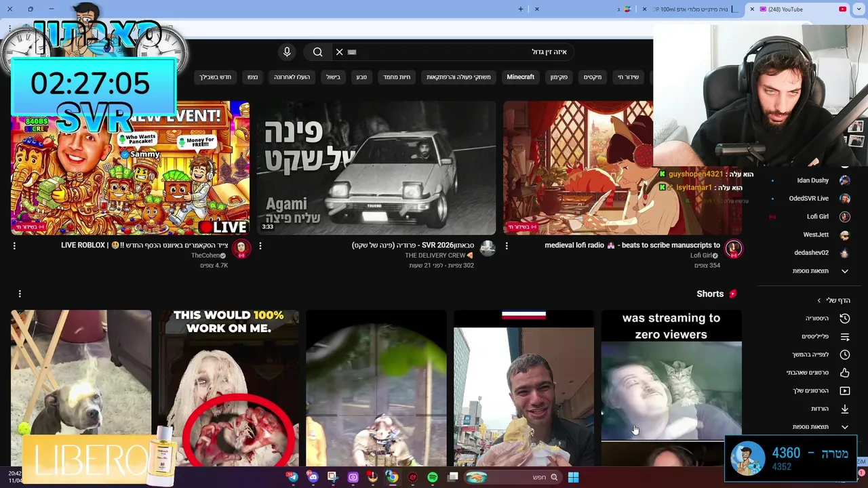Image resolution: width=868 pixels, height=488 pixels.
Task: Open Downloads arrow icon in sidebar
Action: pyautogui.click(x=844, y=409)
